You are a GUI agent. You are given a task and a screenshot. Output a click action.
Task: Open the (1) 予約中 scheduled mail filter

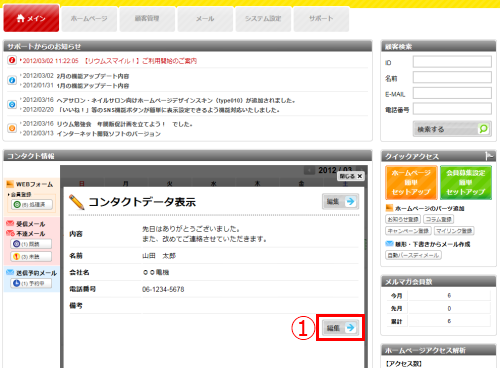click(31, 283)
